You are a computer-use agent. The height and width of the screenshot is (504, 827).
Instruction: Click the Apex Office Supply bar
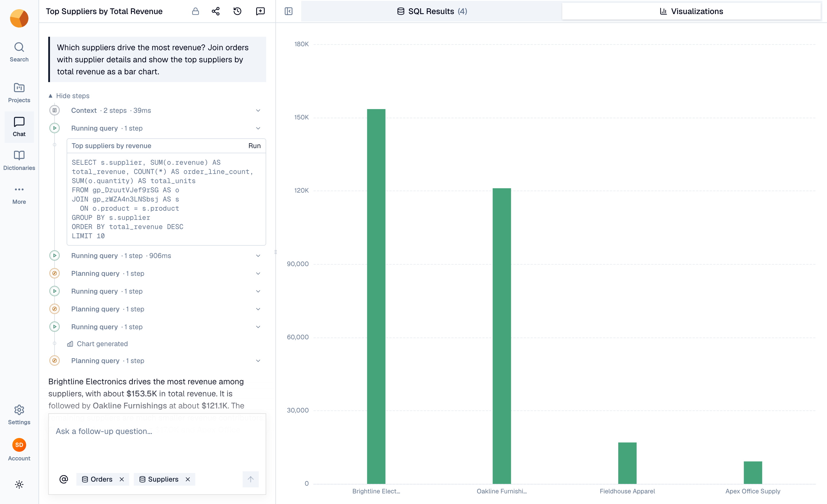click(753, 472)
